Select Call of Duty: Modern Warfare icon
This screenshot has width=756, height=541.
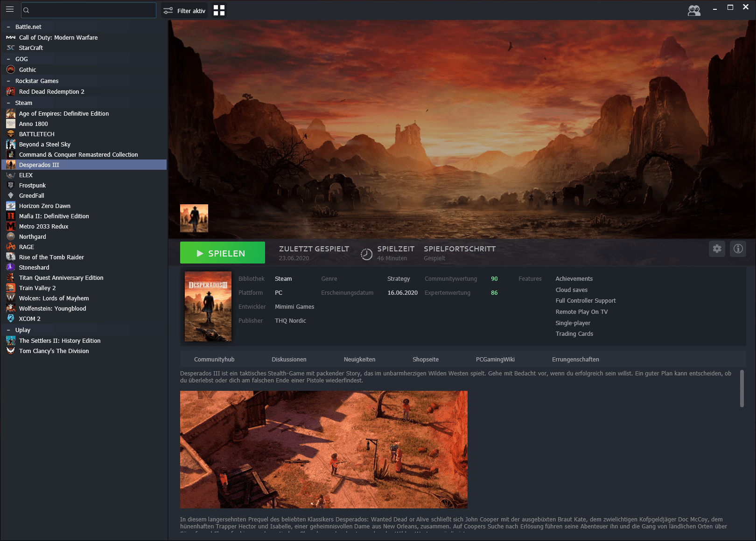pyautogui.click(x=11, y=37)
